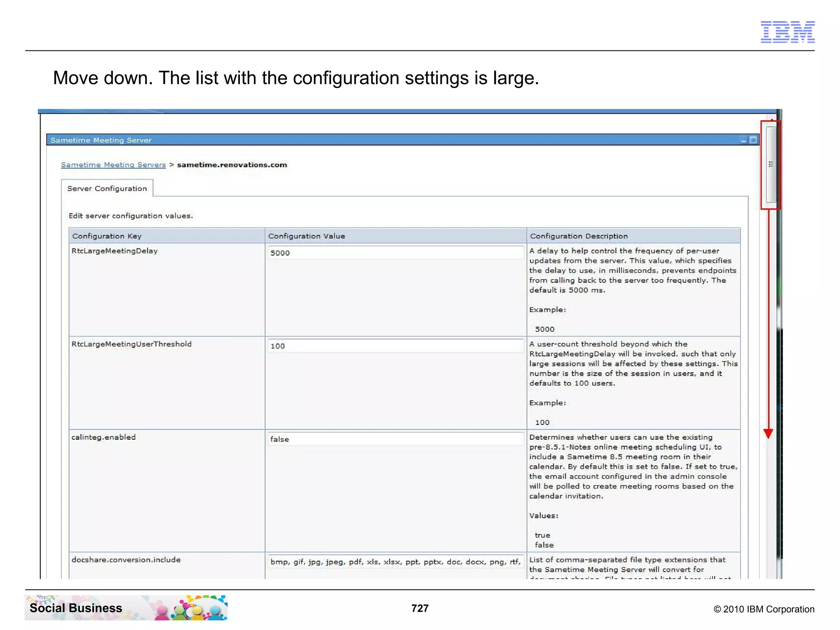Click the Social Business banner image
Screen dimensions: 840x630
point(126,607)
